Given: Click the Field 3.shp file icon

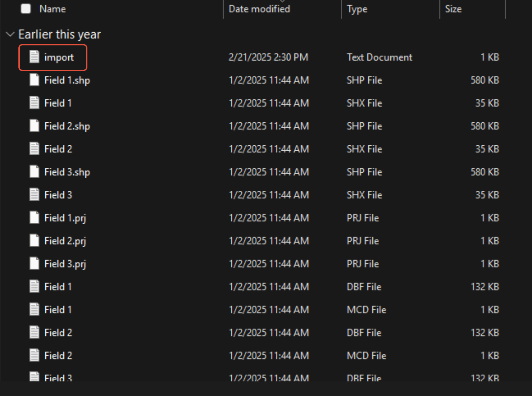Looking at the screenshot, I should tap(35, 172).
